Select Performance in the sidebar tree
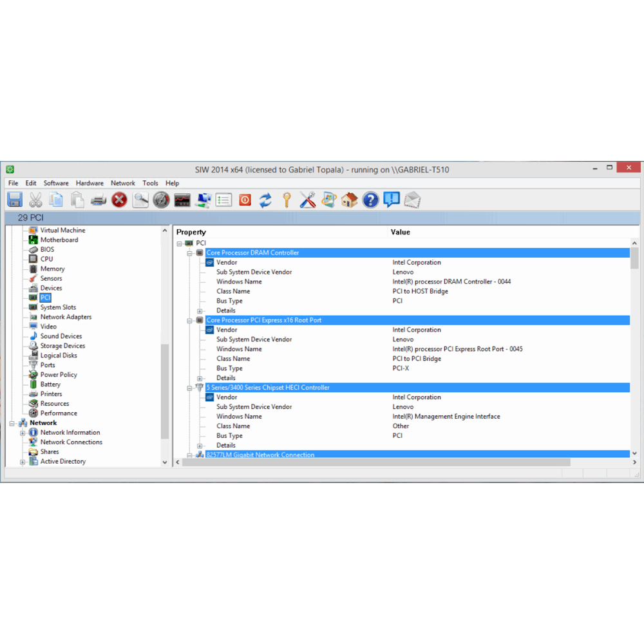 click(x=59, y=413)
